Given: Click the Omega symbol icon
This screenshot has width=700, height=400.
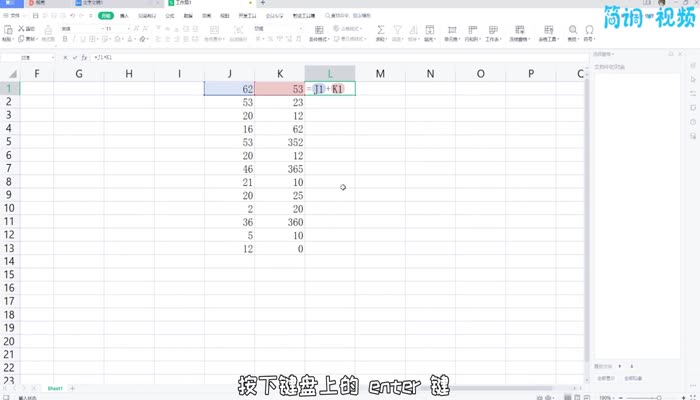Looking at the screenshot, I should [590, 30].
